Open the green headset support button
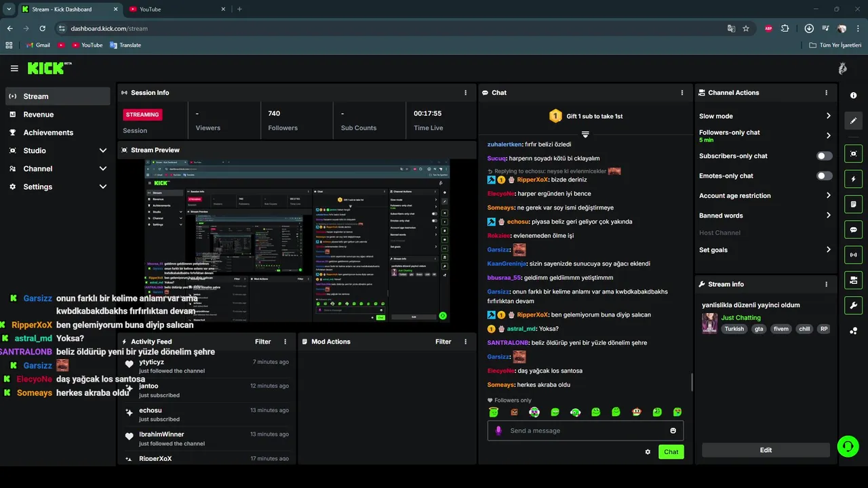 pos(848,446)
